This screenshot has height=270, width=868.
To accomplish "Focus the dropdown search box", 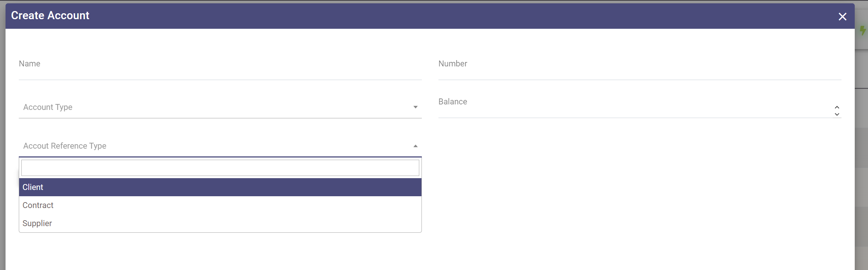I will click(220, 168).
